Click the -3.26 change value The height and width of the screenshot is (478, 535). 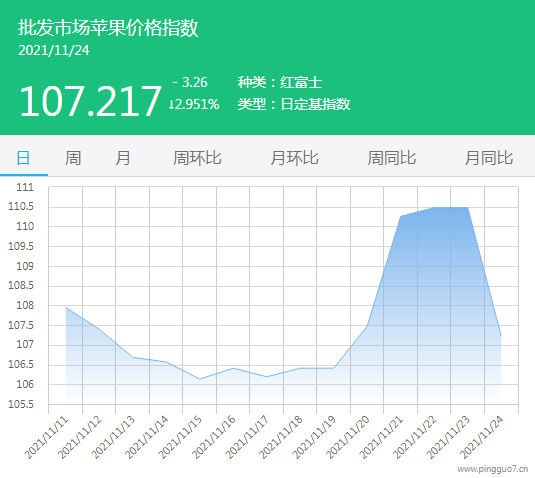click(190, 82)
